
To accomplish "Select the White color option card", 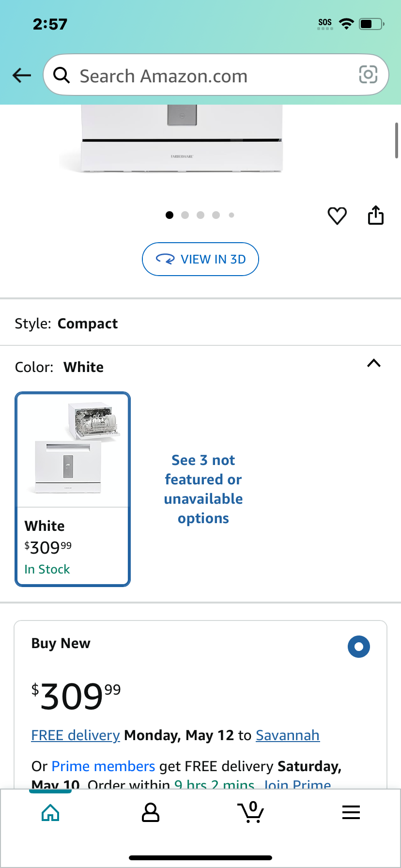I will (73, 489).
